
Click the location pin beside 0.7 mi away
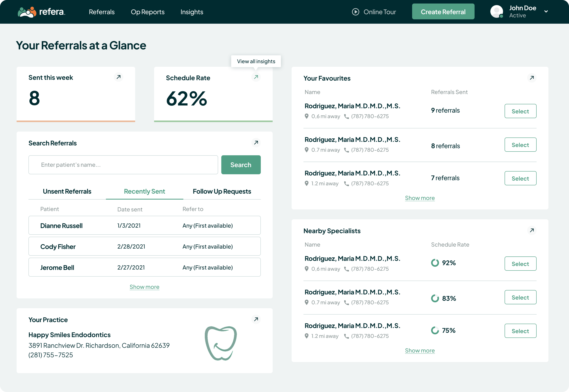coord(306,150)
